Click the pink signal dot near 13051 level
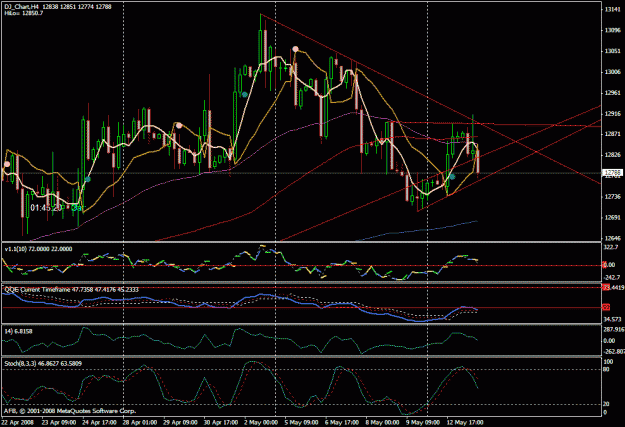 295,49
